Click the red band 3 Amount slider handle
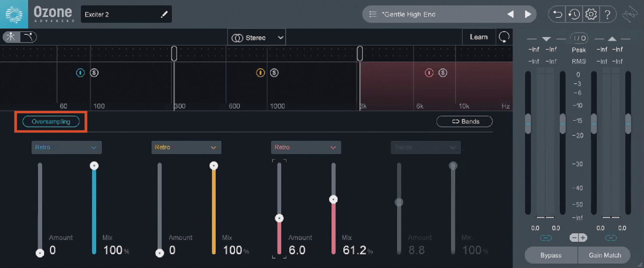 click(279, 218)
